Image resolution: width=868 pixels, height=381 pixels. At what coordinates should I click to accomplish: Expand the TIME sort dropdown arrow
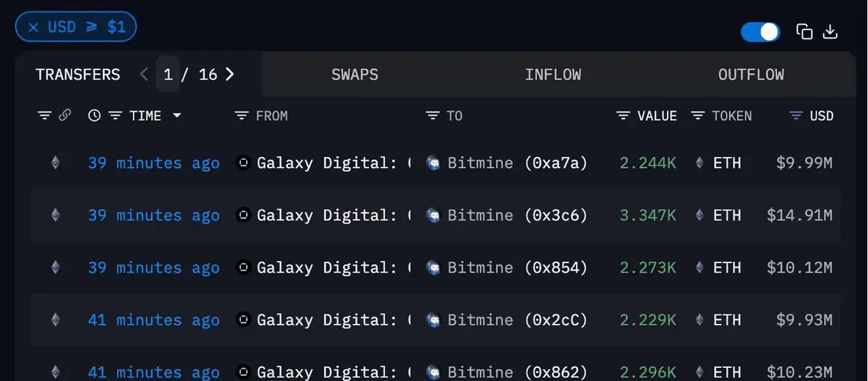coord(176,116)
